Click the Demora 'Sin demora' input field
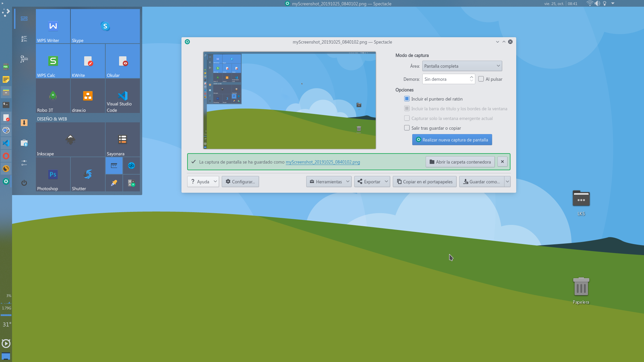 [x=445, y=79]
